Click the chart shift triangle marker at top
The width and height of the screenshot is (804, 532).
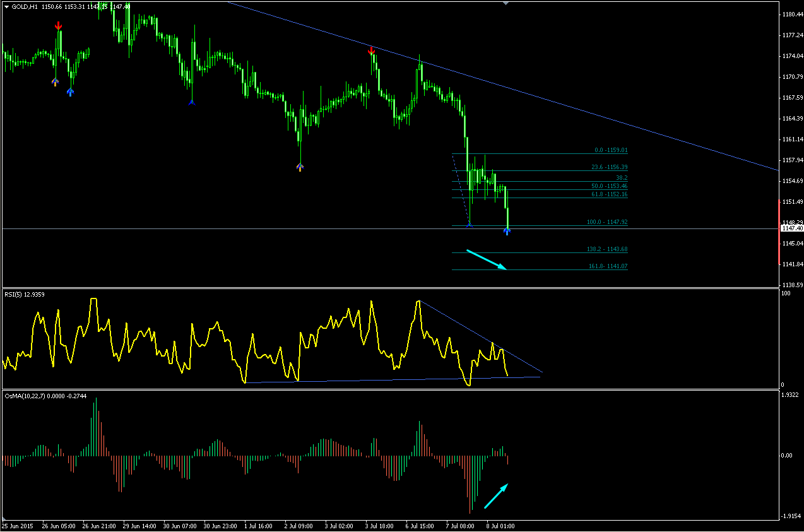coord(505,3)
